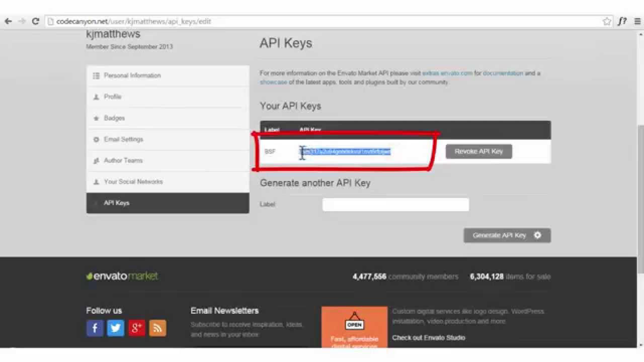Click the kjmatthews username heading
Image resolution: width=644 pixels, height=362 pixels.
pyautogui.click(x=113, y=34)
